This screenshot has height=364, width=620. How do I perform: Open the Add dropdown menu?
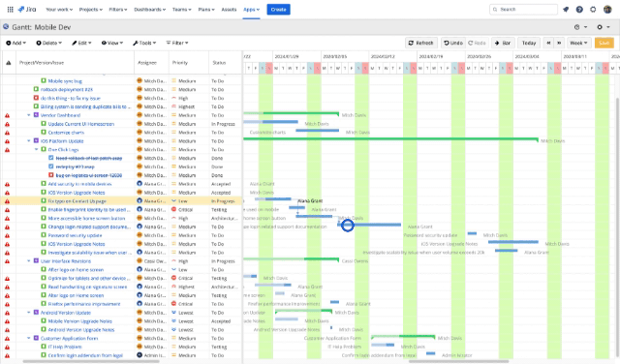[16, 43]
